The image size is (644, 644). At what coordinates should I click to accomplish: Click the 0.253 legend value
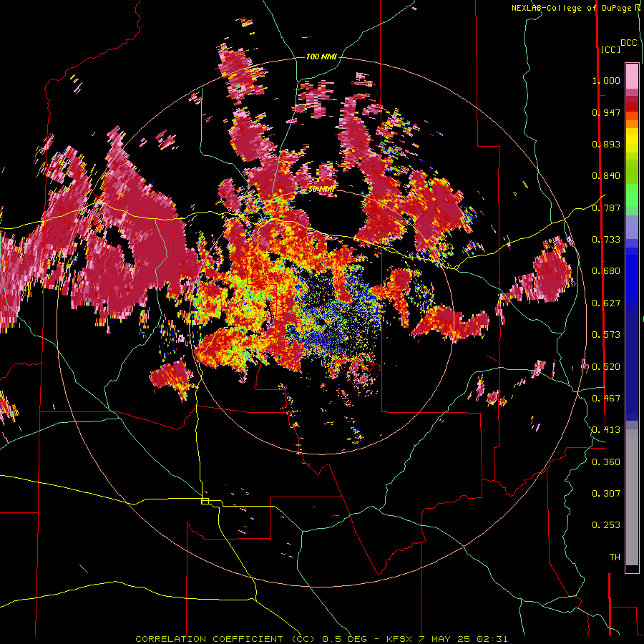(606, 525)
